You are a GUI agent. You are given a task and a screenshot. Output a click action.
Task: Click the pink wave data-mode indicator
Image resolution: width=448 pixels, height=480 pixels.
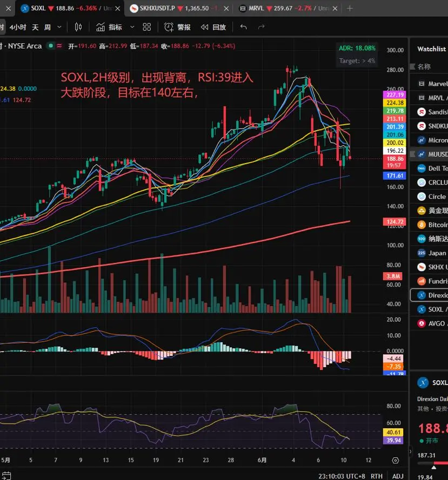[x=59, y=46]
